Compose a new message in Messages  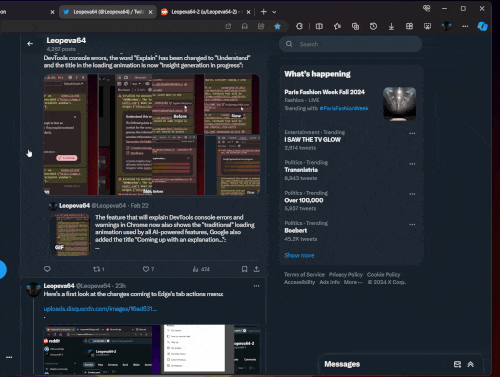coord(457,364)
